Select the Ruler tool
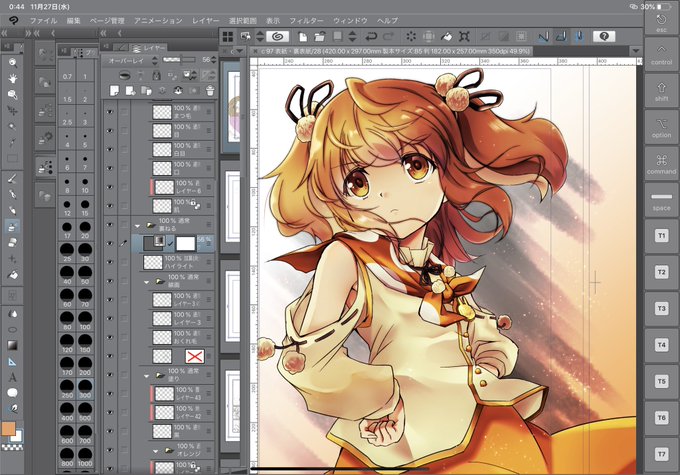 (13, 361)
